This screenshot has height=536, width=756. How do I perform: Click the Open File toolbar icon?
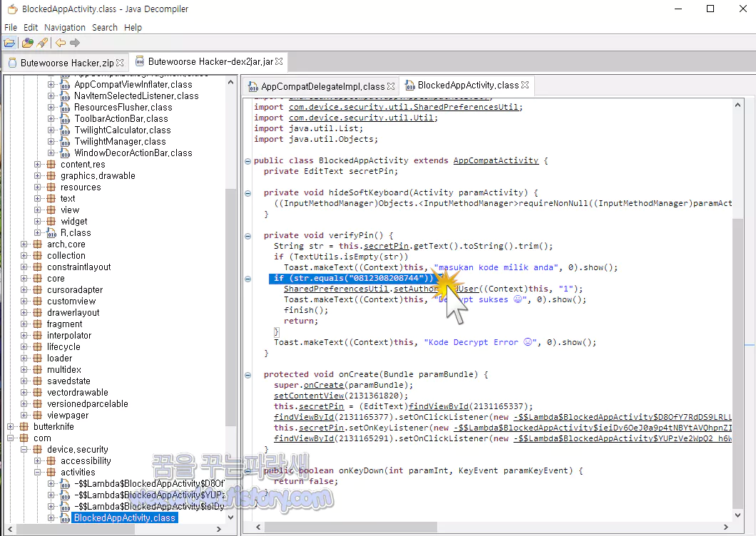(x=10, y=43)
